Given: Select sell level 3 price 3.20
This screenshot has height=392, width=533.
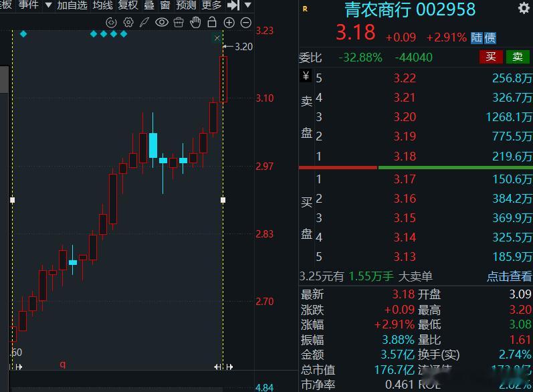Looking at the screenshot, I should point(405,117).
